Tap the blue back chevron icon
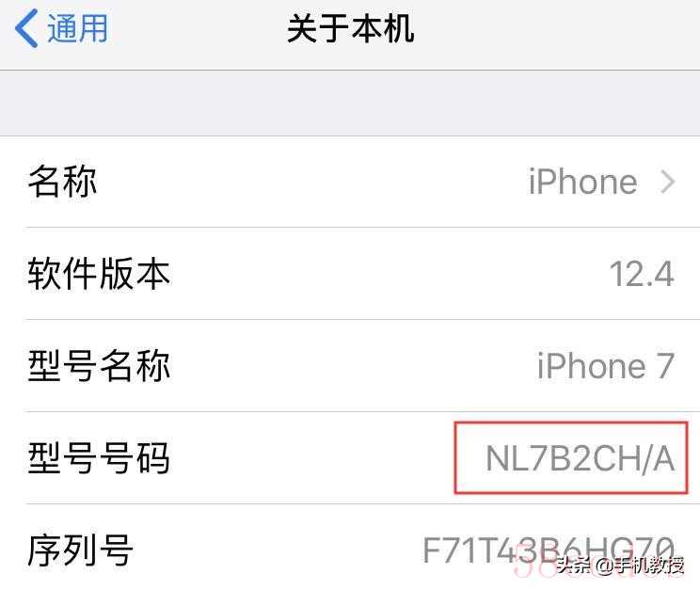The width and height of the screenshot is (700, 590). [26, 29]
